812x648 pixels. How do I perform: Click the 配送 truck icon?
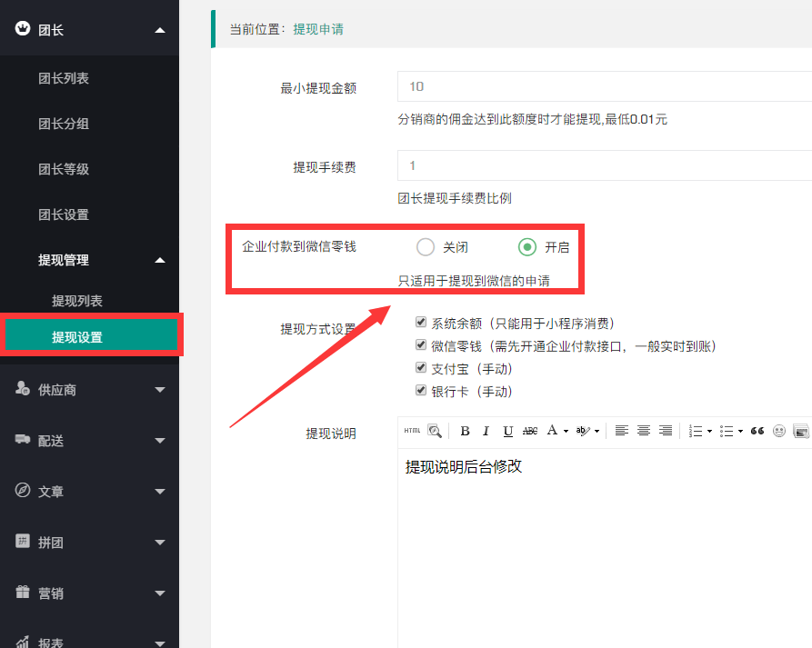point(22,439)
